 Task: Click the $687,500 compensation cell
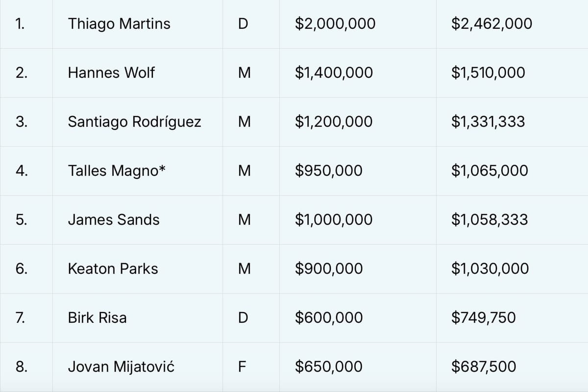click(x=484, y=367)
